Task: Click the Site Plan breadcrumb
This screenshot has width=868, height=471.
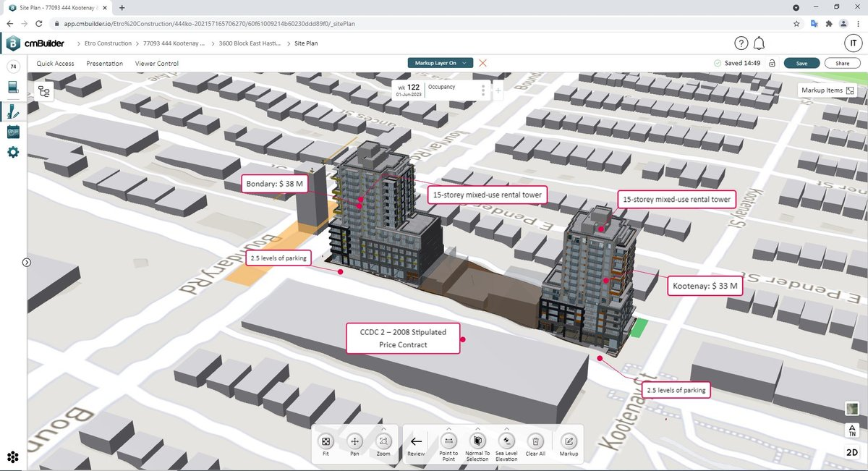Action: [x=306, y=43]
